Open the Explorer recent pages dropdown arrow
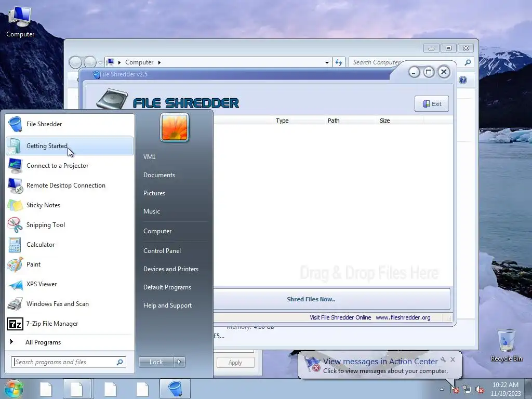This screenshot has width=532, height=399. click(100, 62)
